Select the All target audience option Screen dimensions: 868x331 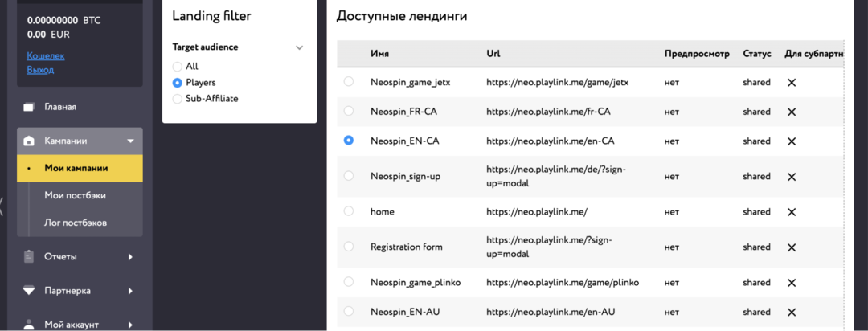[178, 67]
